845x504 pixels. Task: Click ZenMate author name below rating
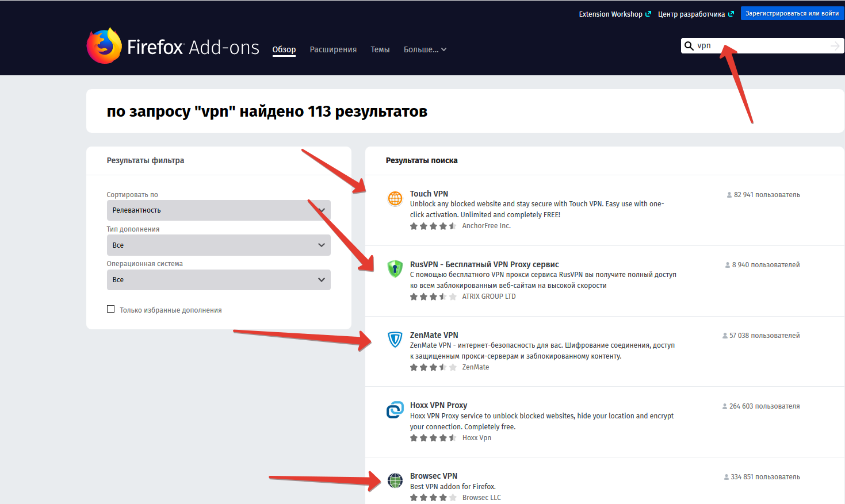[476, 367]
